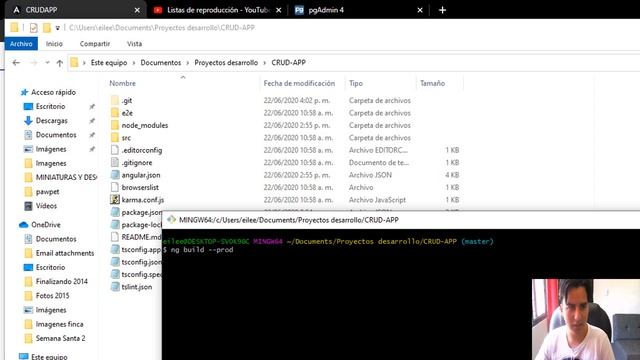
Task: Open Videos in navigation pane
Action: point(46,206)
